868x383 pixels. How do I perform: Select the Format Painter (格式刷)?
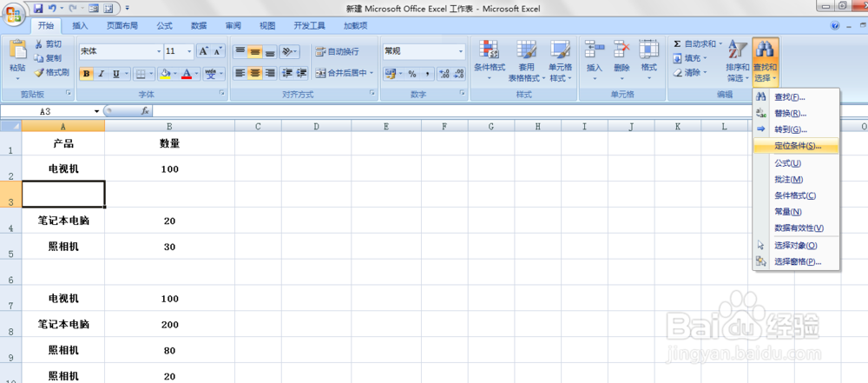pos(51,73)
